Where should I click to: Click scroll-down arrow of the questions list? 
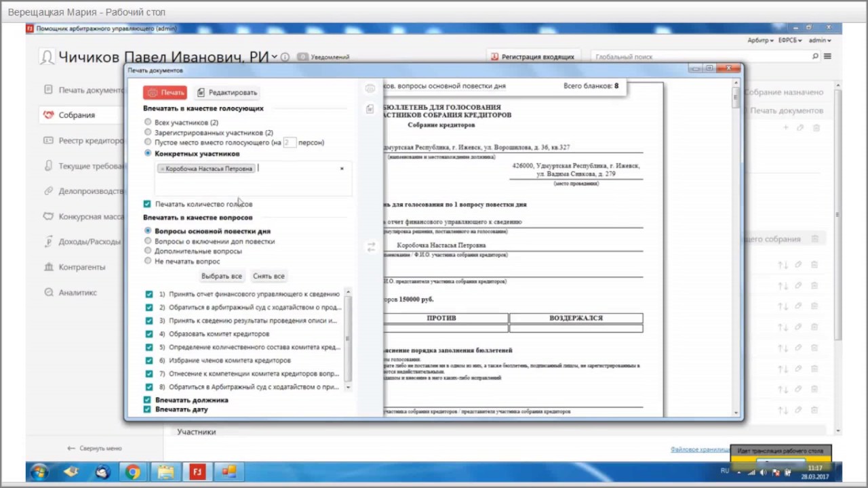(x=349, y=387)
